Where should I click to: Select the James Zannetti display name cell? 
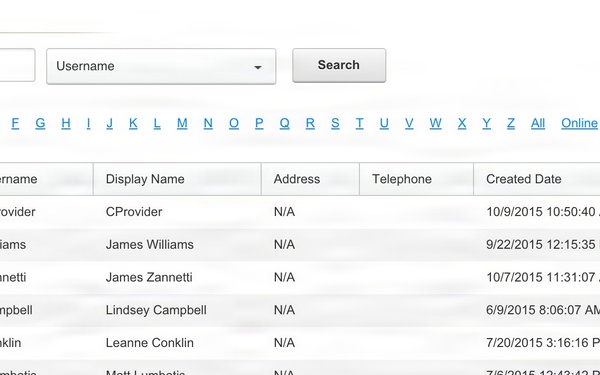[149, 277]
